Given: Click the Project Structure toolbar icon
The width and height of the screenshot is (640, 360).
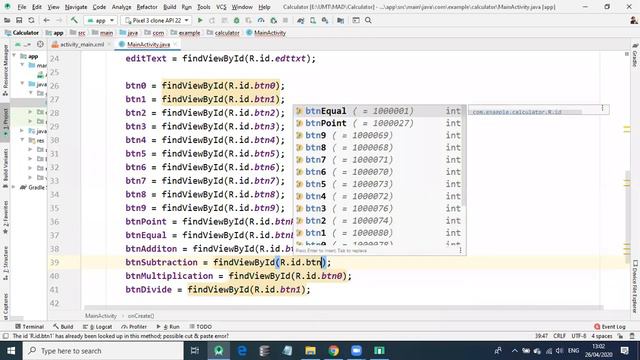Looking at the screenshot, I should (x=340, y=20).
